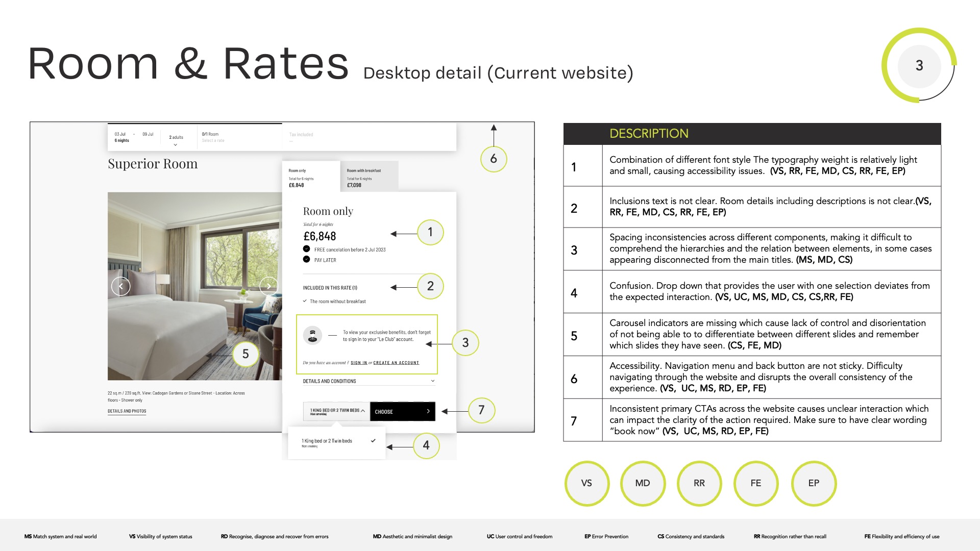Click annotation marker number 6
This screenshot has height=551, width=980.
(493, 159)
